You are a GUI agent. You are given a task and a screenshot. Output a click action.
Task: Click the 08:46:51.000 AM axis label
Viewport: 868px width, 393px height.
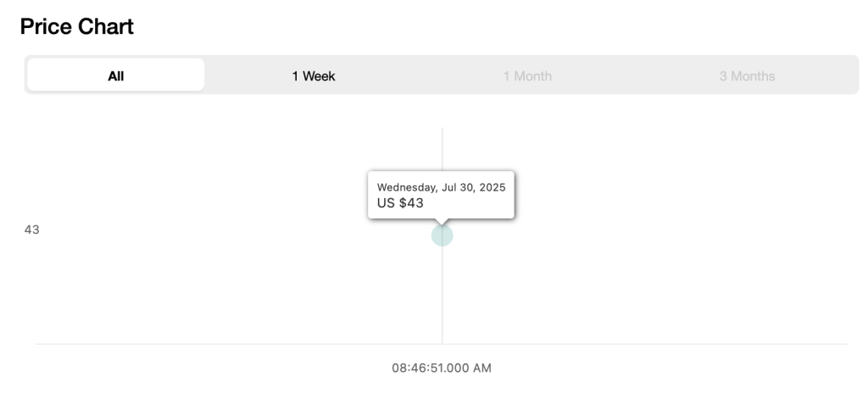tap(441, 368)
